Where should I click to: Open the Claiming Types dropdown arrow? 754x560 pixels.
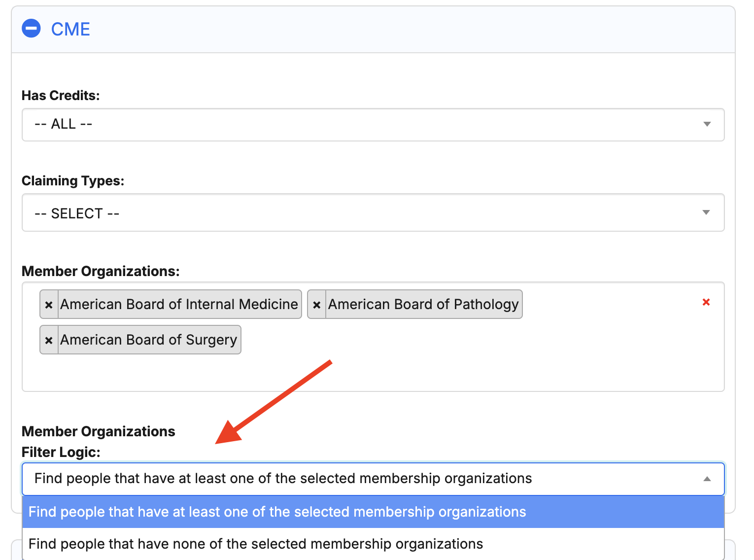tap(706, 212)
